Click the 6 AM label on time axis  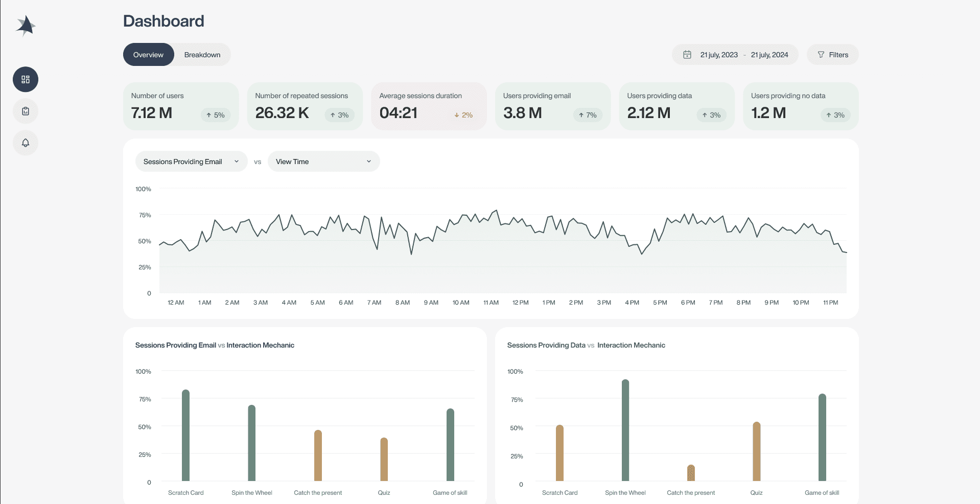[346, 303]
